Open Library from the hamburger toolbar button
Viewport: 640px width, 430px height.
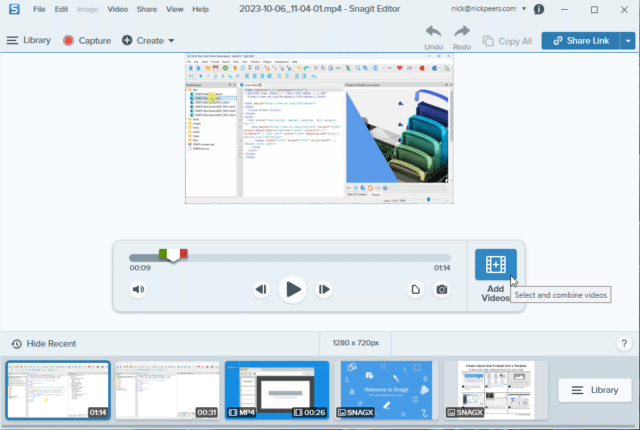pos(29,40)
